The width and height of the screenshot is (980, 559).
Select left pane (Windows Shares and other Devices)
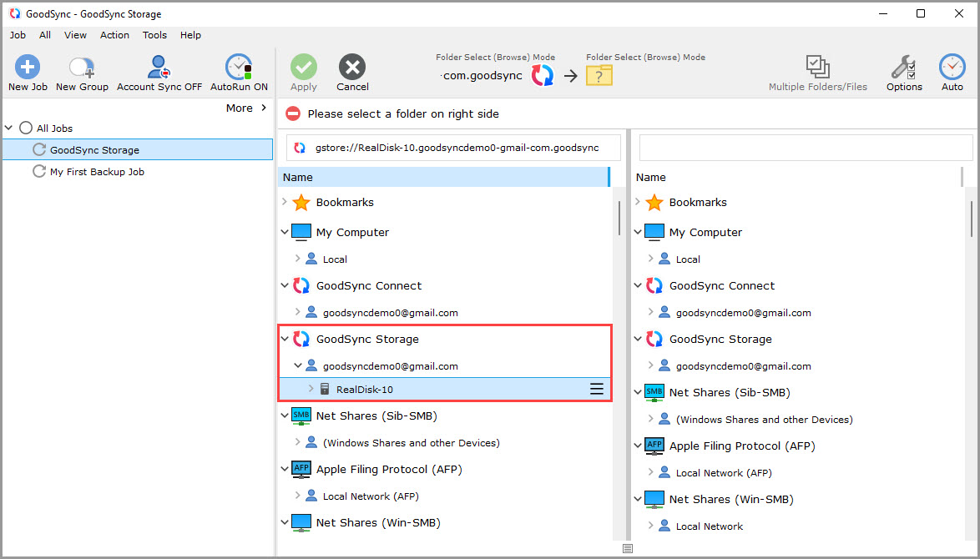(412, 443)
